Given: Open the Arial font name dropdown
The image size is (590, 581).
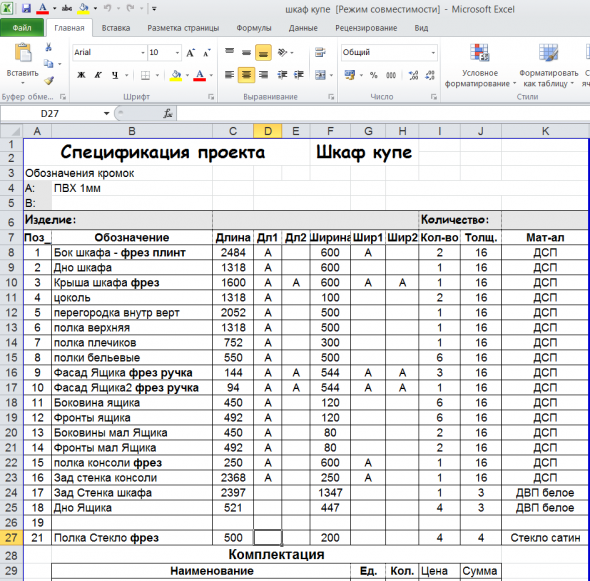Looking at the screenshot, I should [x=143, y=53].
